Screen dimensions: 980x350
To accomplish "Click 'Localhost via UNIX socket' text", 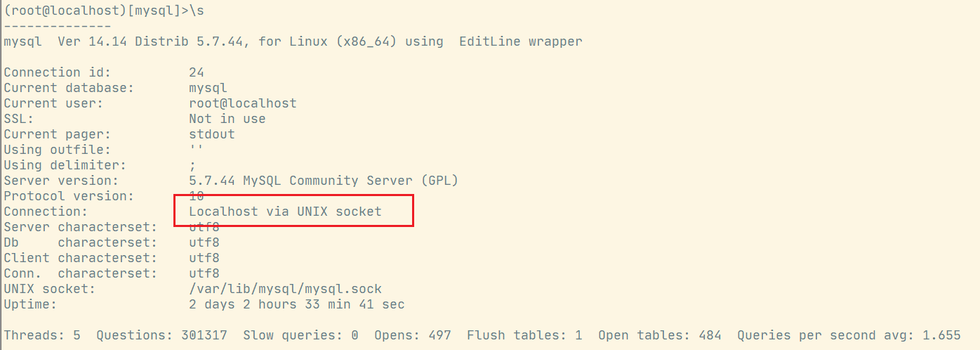I will pyautogui.click(x=285, y=211).
